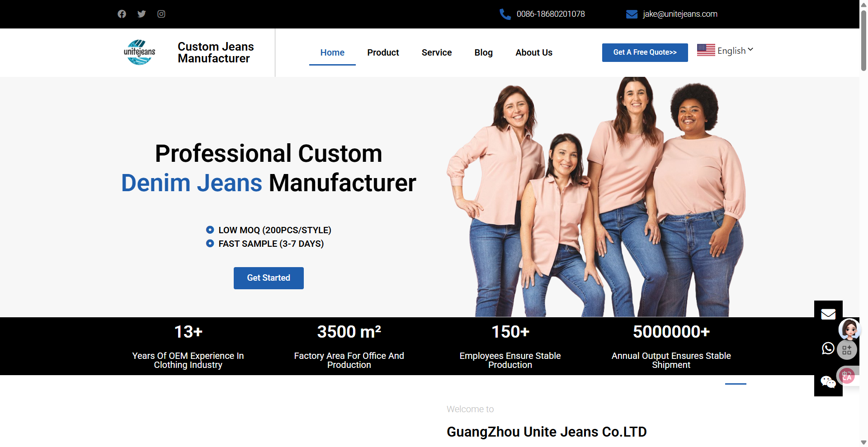This screenshot has height=447, width=868.
Task: Open the Product menu
Action: coord(383,52)
